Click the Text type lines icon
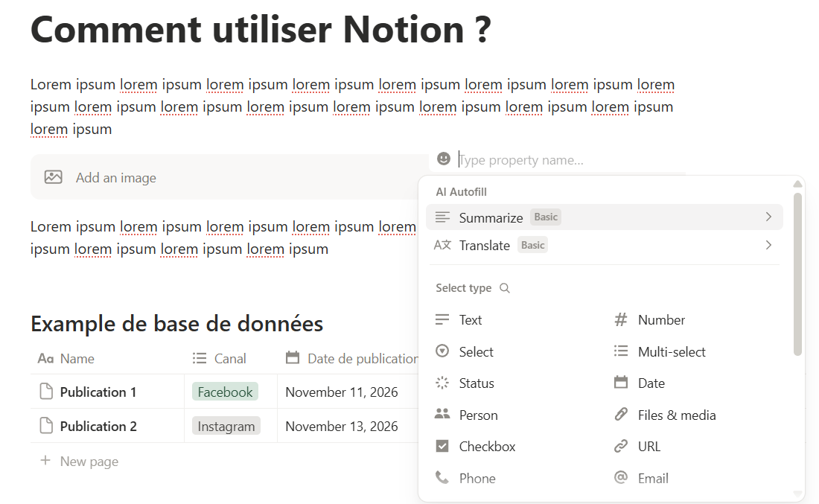This screenshot has height=504, width=819. click(442, 319)
